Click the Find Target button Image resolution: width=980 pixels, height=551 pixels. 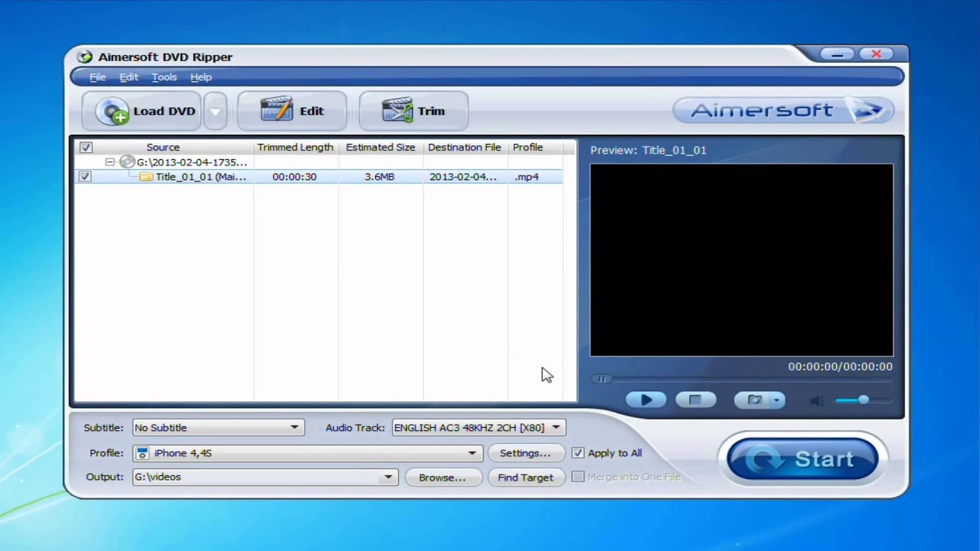click(525, 478)
